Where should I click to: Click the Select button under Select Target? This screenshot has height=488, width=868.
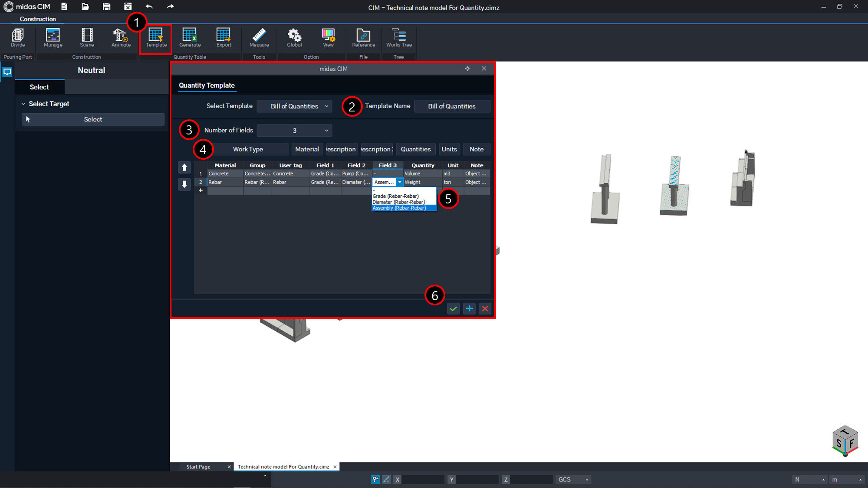pos(93,119)
